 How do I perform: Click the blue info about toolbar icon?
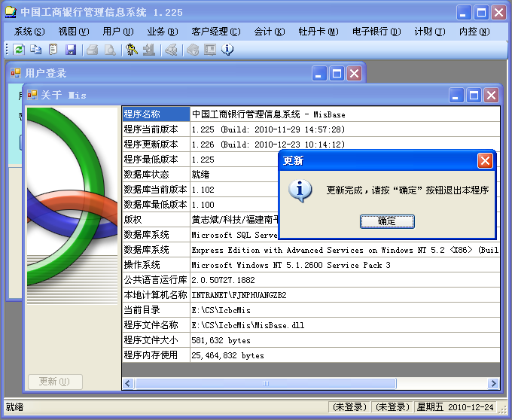227,50
